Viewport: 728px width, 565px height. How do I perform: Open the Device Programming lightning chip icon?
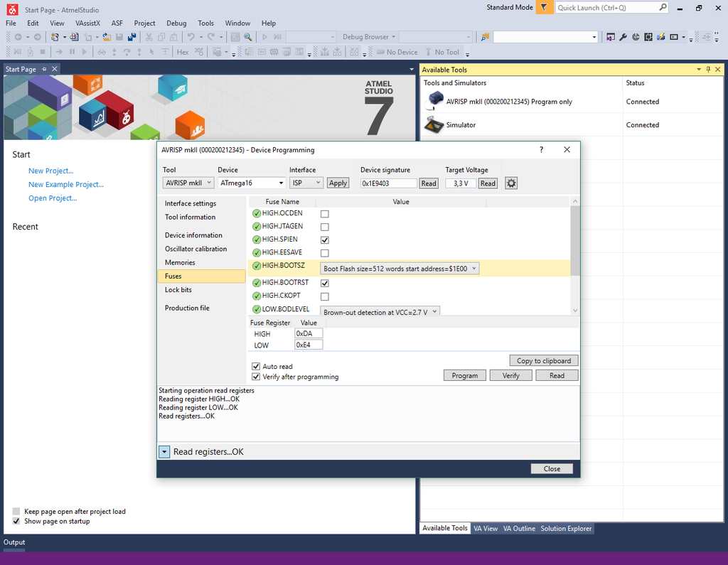[x=660, y=37]
